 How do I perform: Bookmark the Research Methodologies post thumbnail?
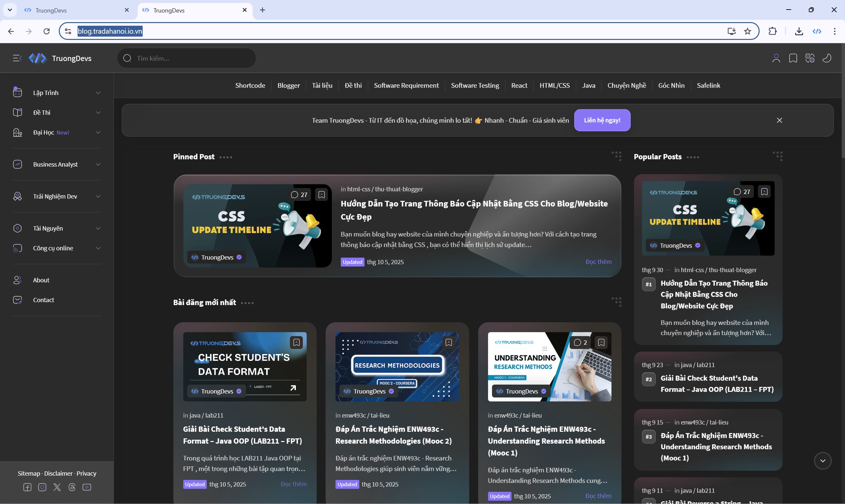point(449,342)
